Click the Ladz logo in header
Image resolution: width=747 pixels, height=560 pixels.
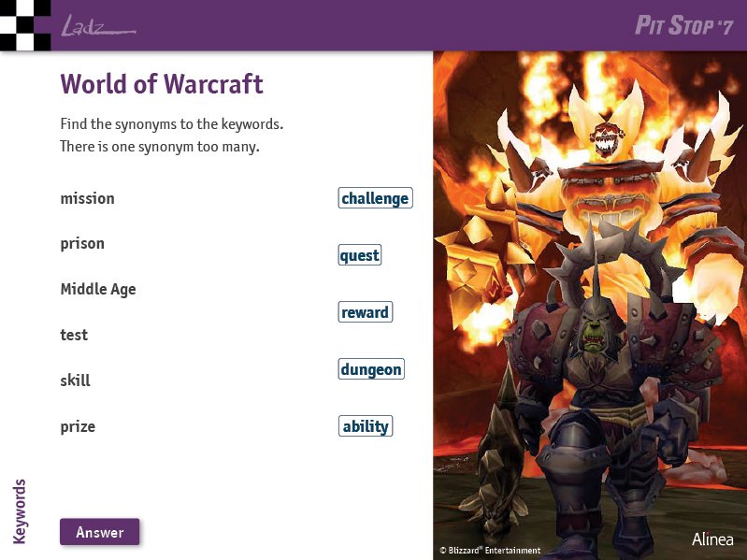(98, 26)
